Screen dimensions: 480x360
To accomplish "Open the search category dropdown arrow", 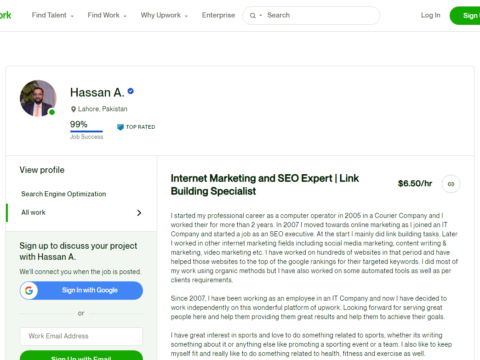I will coord(261,16).
